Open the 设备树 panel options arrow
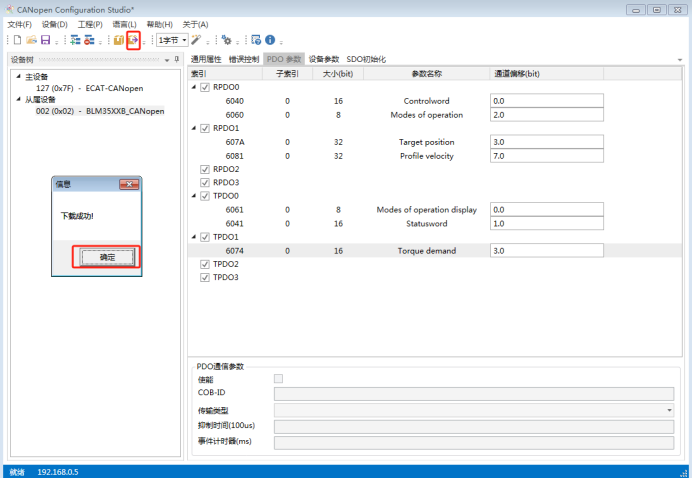 167,60
